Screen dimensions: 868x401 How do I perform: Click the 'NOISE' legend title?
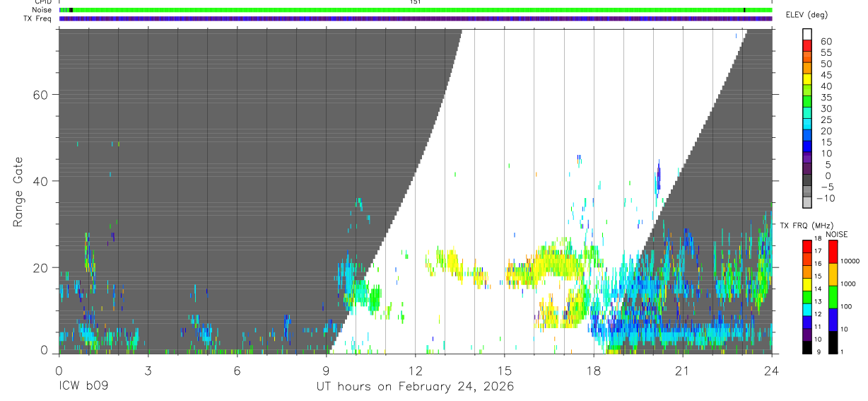click(x=837, y=234)
